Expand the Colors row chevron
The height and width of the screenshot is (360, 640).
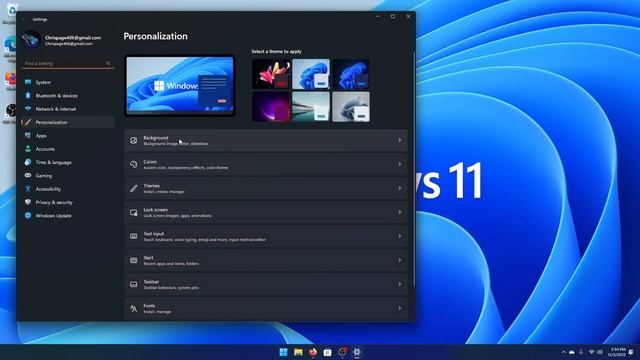point(400,164)
